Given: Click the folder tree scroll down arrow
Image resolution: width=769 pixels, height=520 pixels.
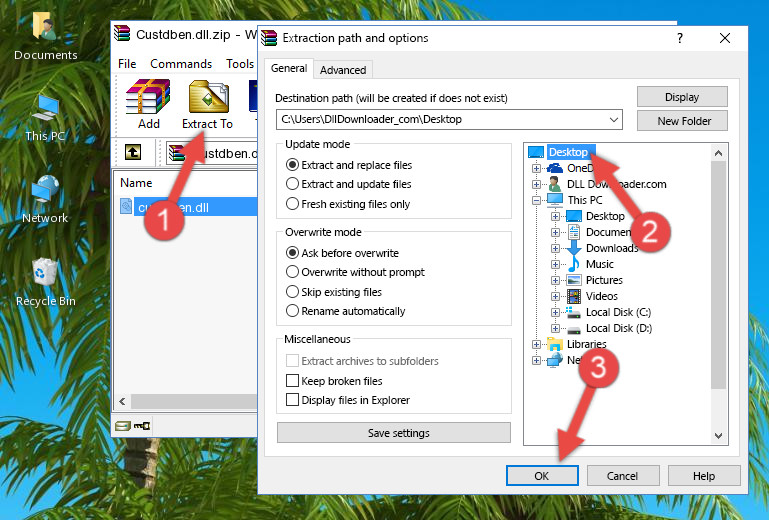Looking at the screenshot, I should [x=718, y=436].
